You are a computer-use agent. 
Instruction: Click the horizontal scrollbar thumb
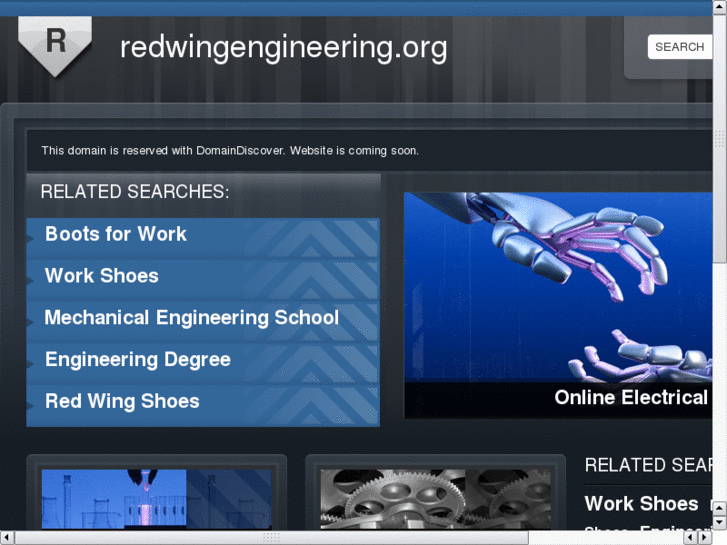pos(272,538)
